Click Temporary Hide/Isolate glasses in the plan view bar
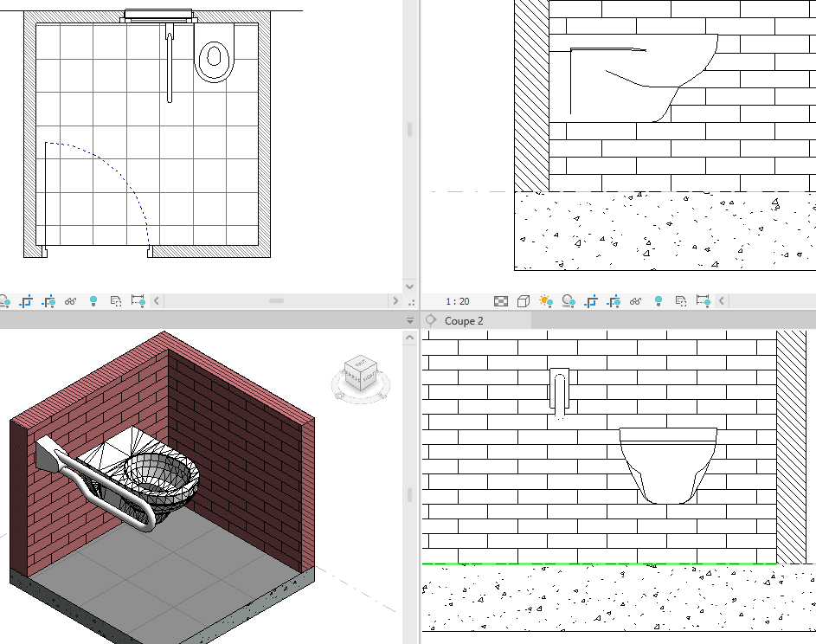This screenshot has width=816, height=644. pyautogui.click(x=71, y=301)
